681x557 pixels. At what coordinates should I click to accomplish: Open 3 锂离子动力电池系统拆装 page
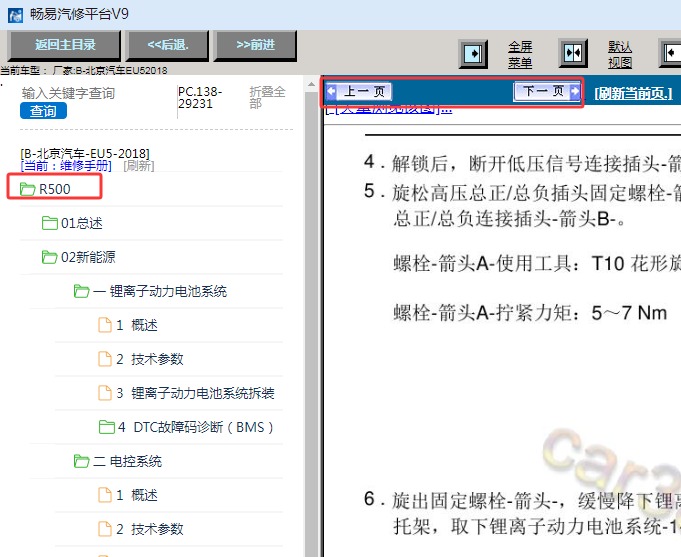click(x=195, y=393)
